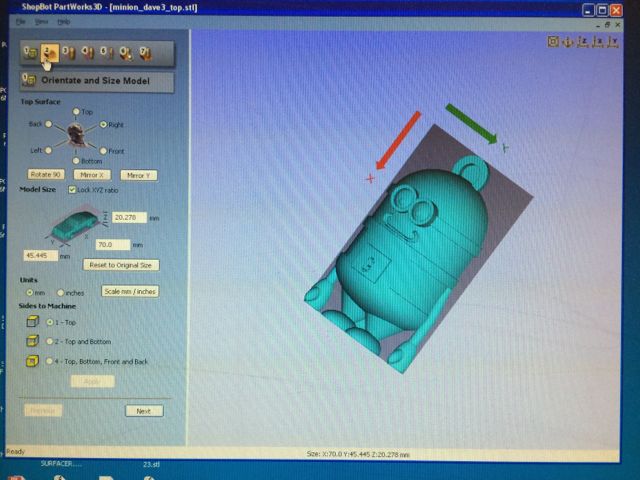View the model down the Z axis
Image resolution: width=640 pixels, height=480 pixels.
click(583, 41)
